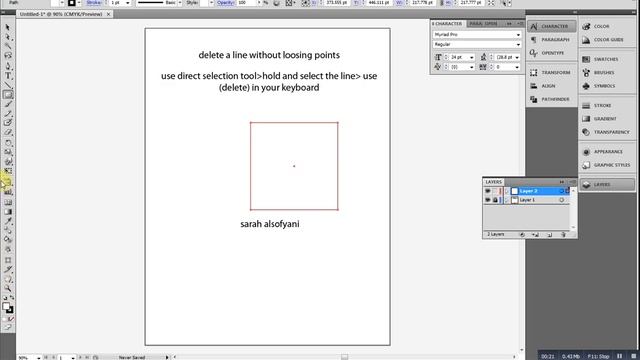Open Color Guide panel from dock
Screen dimensions: 640x360
(x=607, y=40)
